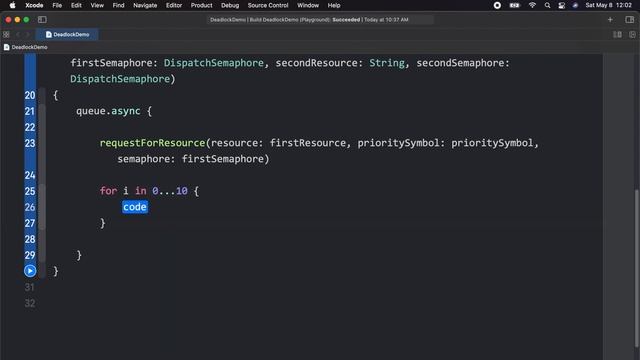Open the View menu
Viewport: 640px width, 360px height.
point(97,5)
